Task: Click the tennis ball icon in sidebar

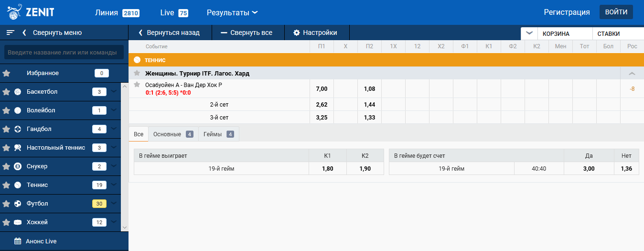Action: pyautogui.click(x=18, y=185)
